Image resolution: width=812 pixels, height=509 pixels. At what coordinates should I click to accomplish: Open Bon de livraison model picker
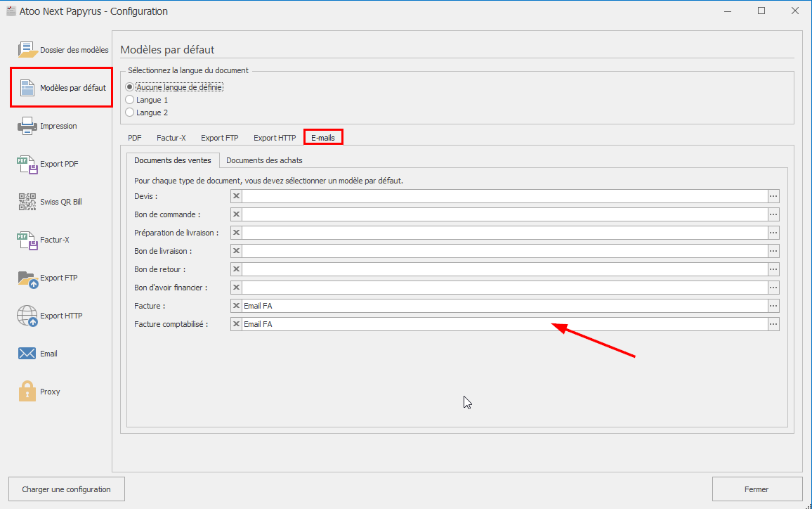click(773, 251)
